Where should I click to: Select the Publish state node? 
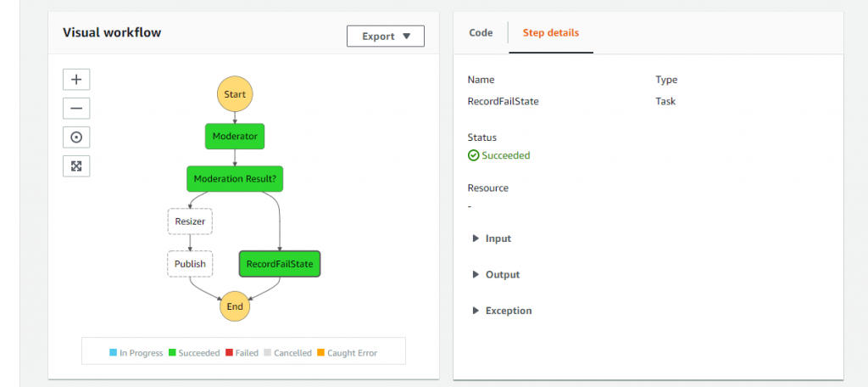pyautogui.click(x=190, y=264)
